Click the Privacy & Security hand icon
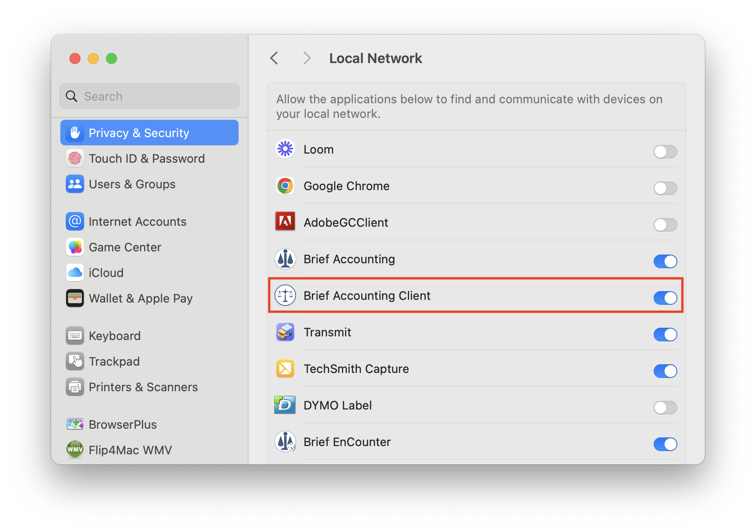This screenshot has height=532, width=756. pyautogui.click(x=75, y=133)
